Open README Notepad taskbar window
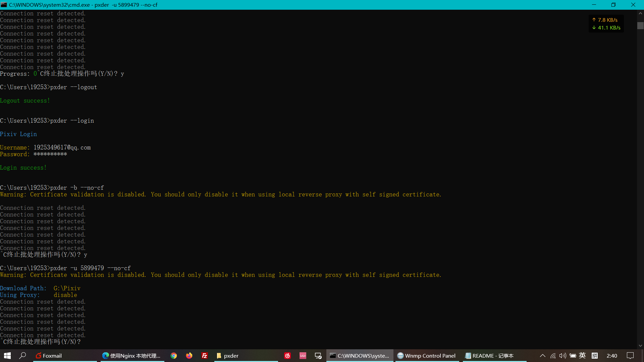The width and height of the screenshot is (644, 362). tap(490, 356)
